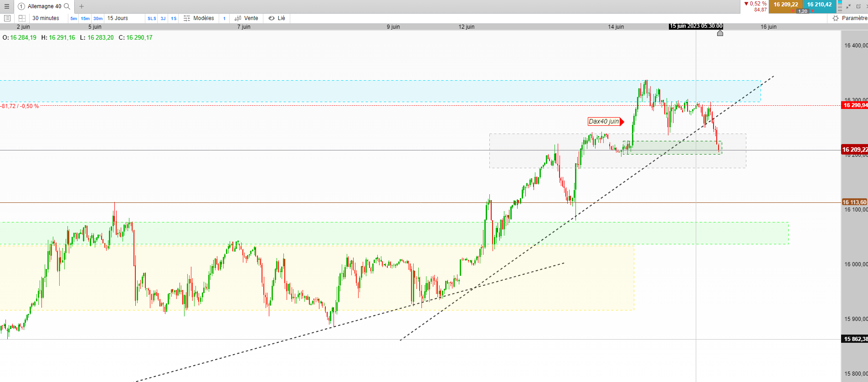Viewport: 868px width, 382px height.
Task: Add a new chart tab
Action: coord(82,6)
